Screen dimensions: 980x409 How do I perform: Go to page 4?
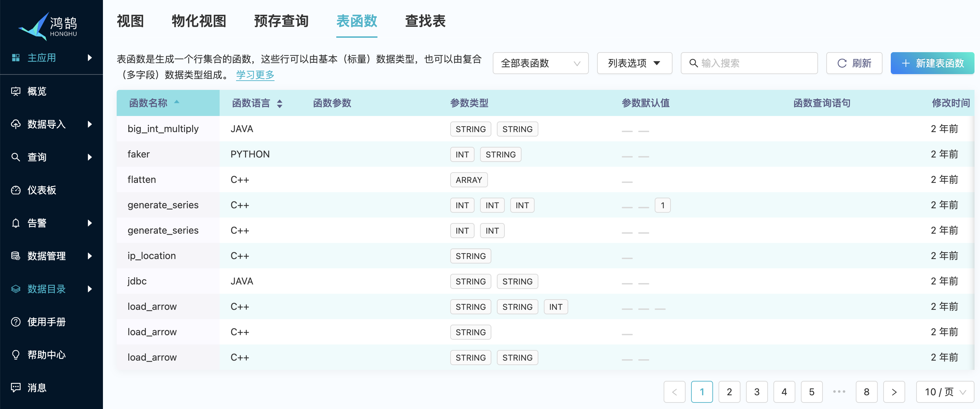click(x=784, y=392)
